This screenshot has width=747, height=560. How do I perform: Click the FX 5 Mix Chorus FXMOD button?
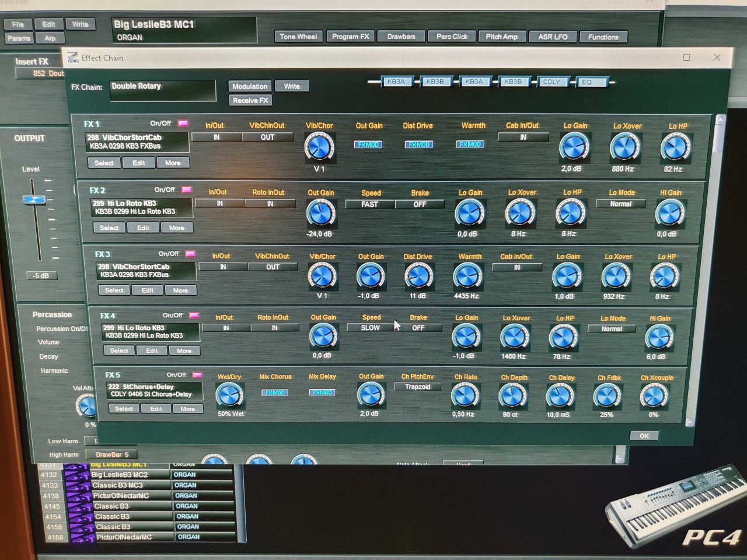coord(274,393)
